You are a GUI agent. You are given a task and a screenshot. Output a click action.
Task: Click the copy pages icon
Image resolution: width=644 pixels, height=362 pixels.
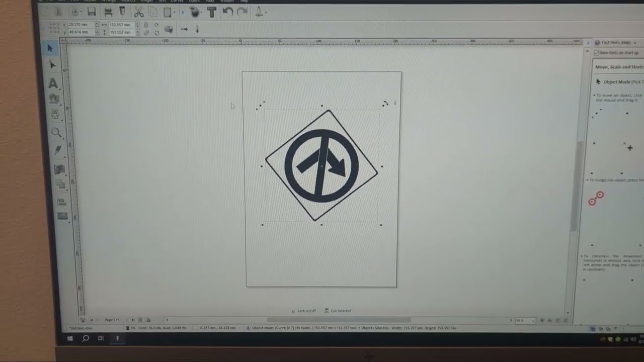click(153, 12)
